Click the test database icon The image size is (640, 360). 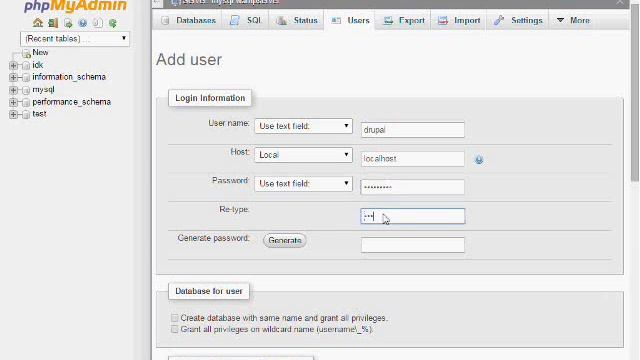click(x=27, y=115)
